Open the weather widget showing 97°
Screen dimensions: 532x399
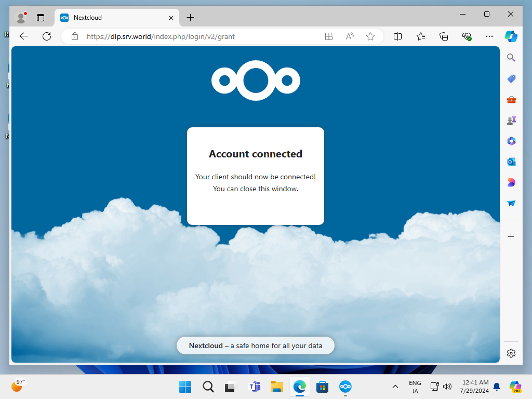pos(18,385)
